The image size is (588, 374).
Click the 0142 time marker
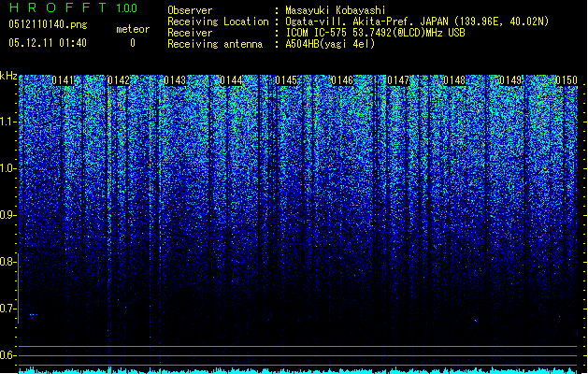[x=119, y=80]
